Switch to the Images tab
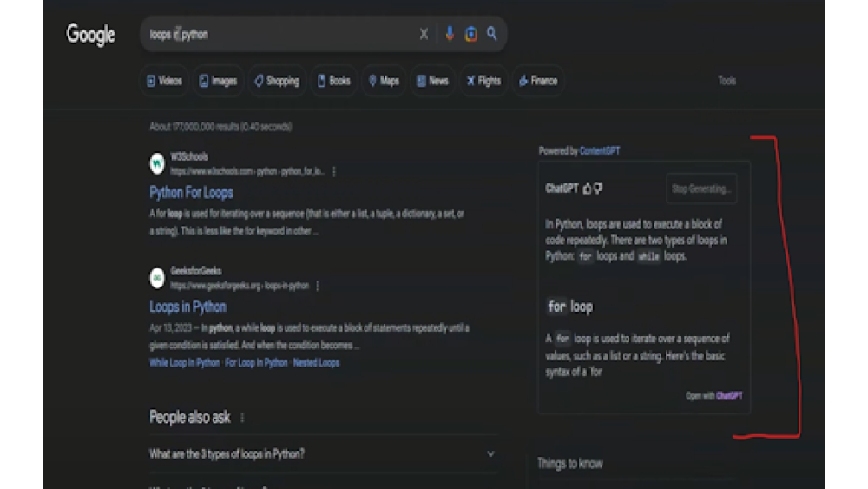 pyautogui.click(x=218, y=81)
